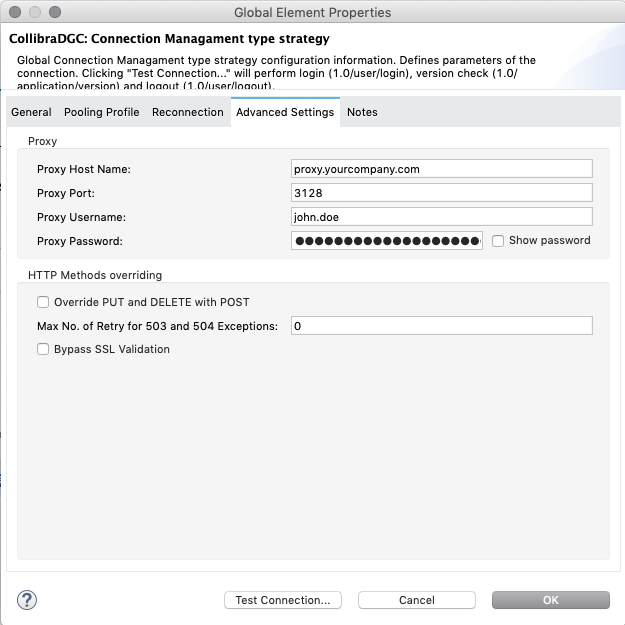The height and width of the screenshot is (625, 625).
Task: Click into the Proxy Host Name field
Action: click(441, 169)
